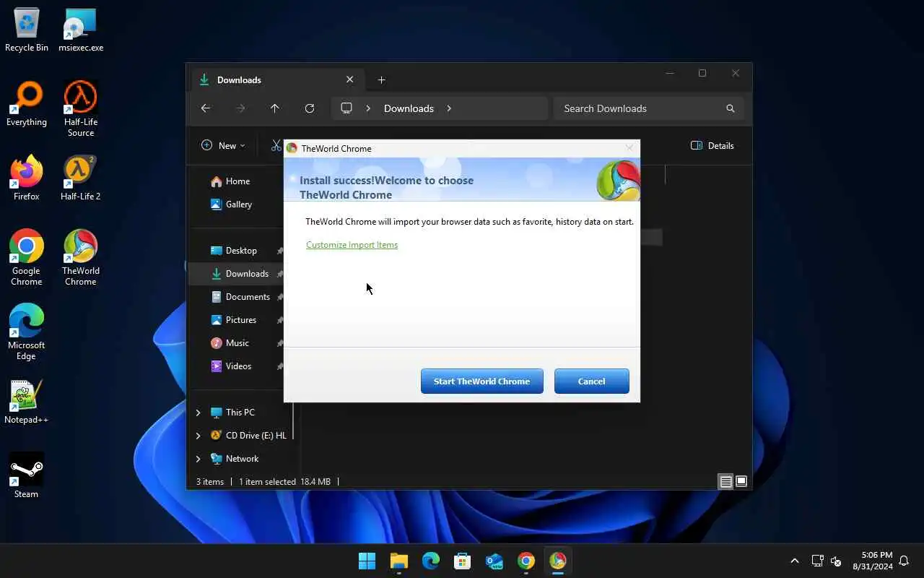Switch Explorer to large thumbnails view
Image resolution: width=924 pixels, height=578 pixels.
click(x=741, y=482)
